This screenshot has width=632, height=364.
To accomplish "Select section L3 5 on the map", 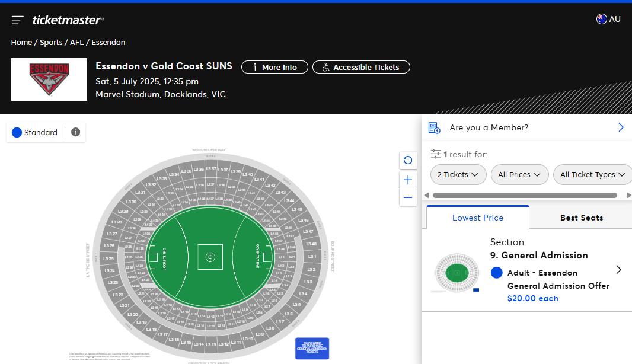I will [x=296, y=304].
